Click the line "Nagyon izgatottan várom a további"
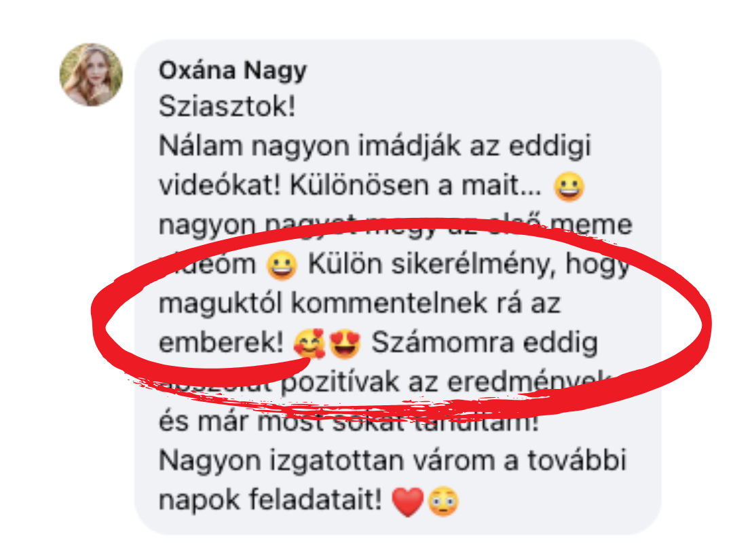Screen dimensions: 733x560 click(393, 462)
